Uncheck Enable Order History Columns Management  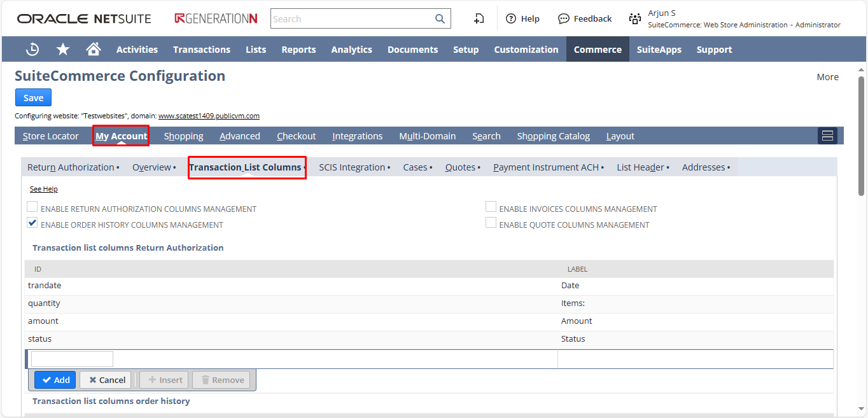[32, 223]
